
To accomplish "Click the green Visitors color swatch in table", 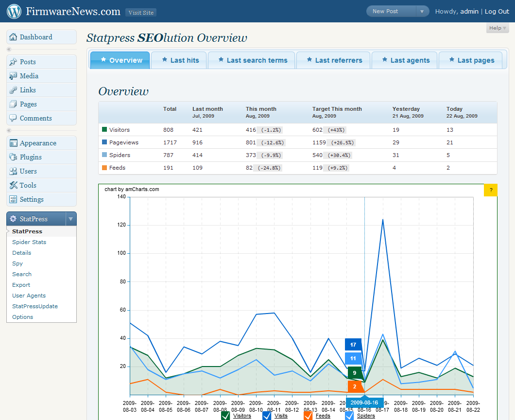I will point(104,130).
